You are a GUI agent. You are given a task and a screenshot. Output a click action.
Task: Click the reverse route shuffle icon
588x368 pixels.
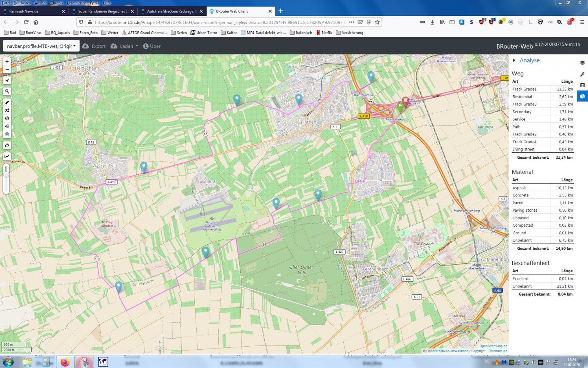(x=7, y=110)
